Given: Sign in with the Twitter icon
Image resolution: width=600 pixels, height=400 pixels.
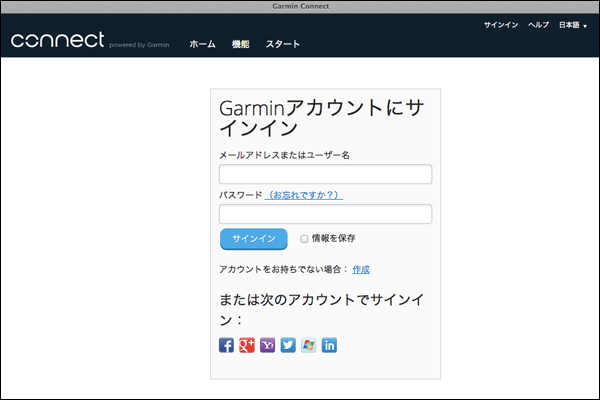Looking at the screenshot, I should click(x=288, y=345).
